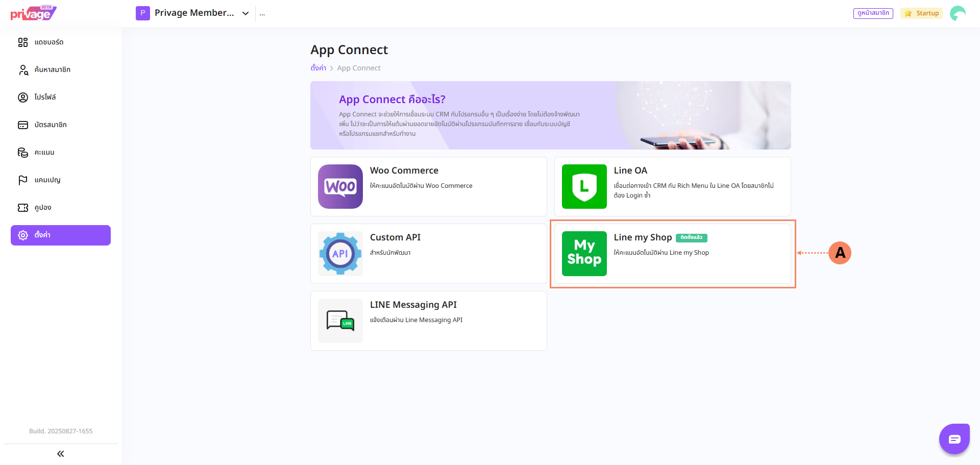Click the Startup plan badge
Viewport: 980px width, 465px height.
[922, 13]
